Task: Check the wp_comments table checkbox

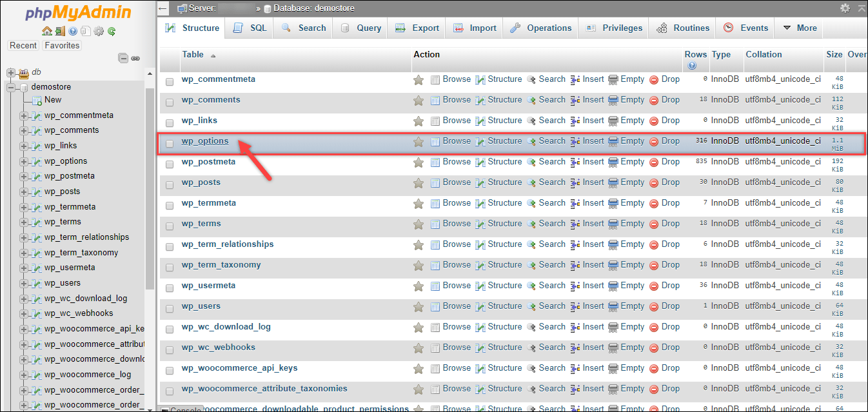Action: [170, 103]
